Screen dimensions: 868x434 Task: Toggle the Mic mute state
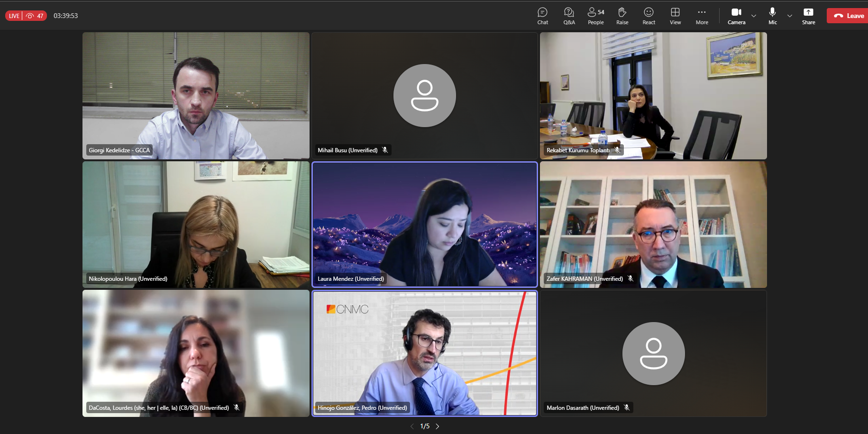(x=772, y=16)
